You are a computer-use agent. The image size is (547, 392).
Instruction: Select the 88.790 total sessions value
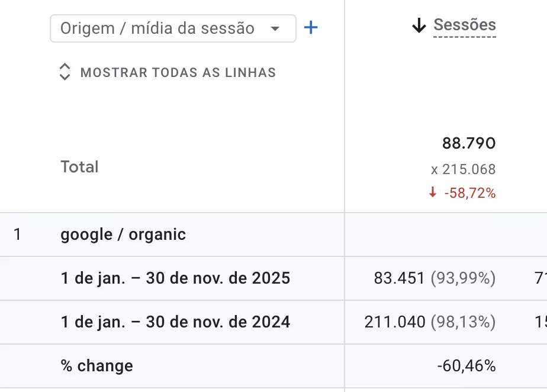coord(469,143)
